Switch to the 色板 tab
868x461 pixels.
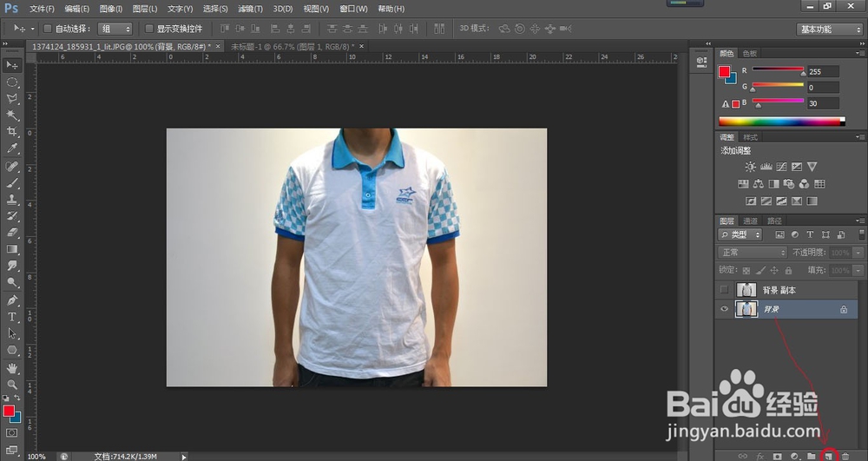coord(750,53)
